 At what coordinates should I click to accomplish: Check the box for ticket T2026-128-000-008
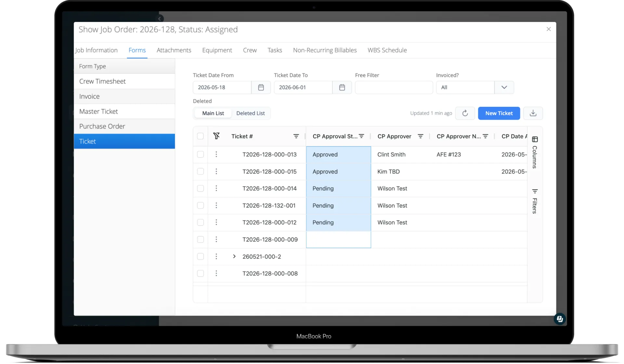click(x=200, y=273)
